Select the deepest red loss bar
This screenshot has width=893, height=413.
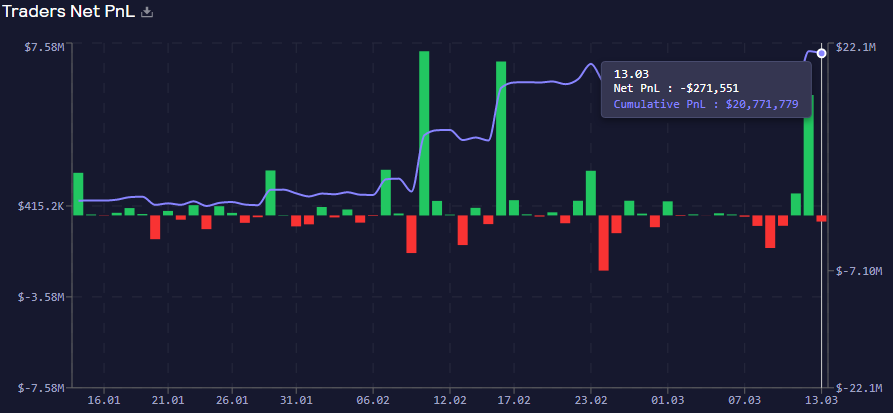pyautogui.click(x=604, y=243)
